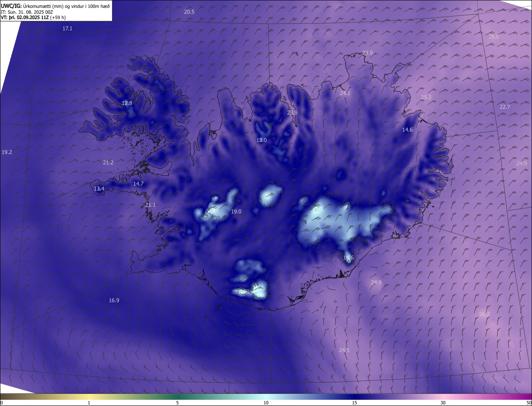Screen dimensions: 532x406
Task: Click the map value 13.4
Action: 99,189
